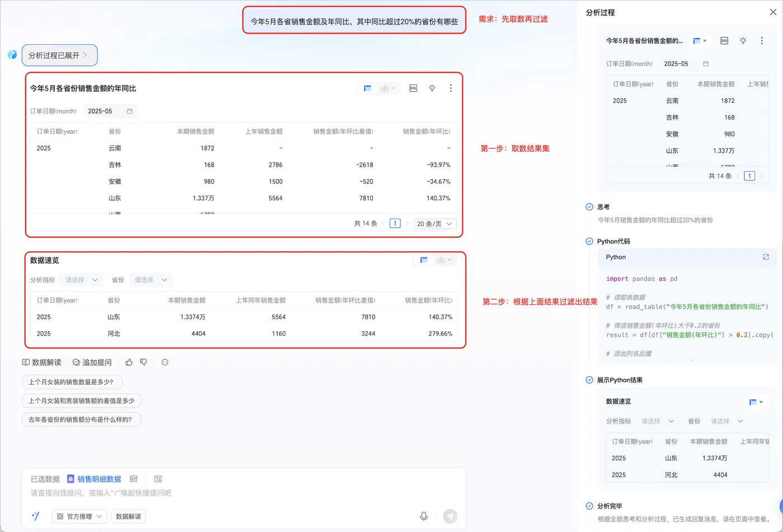Open the selected dataset 销售明细数据
783x532 pixels.
pos(94,479)
